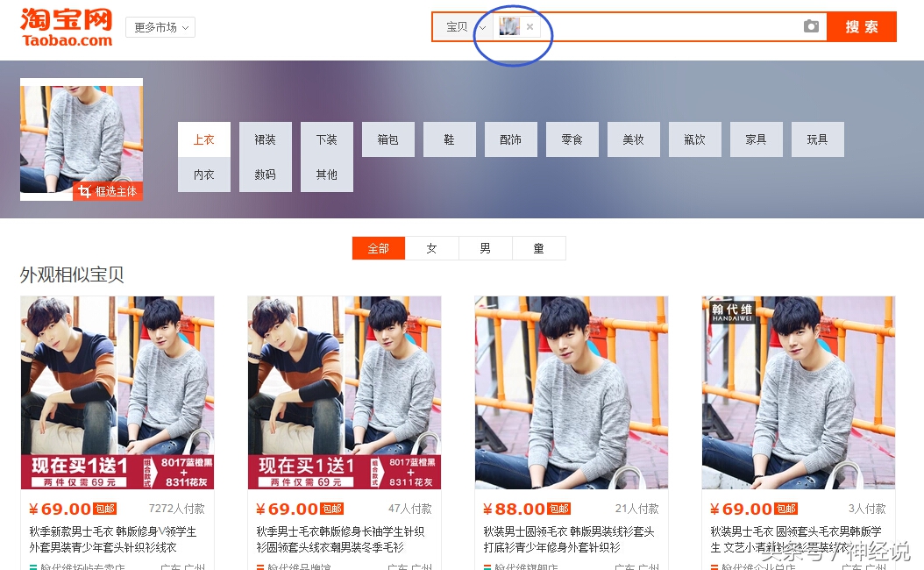The image size is (924, 570).
Task: Open the 框选主体 crop tool on the preview image
Action: click(107, 190)
